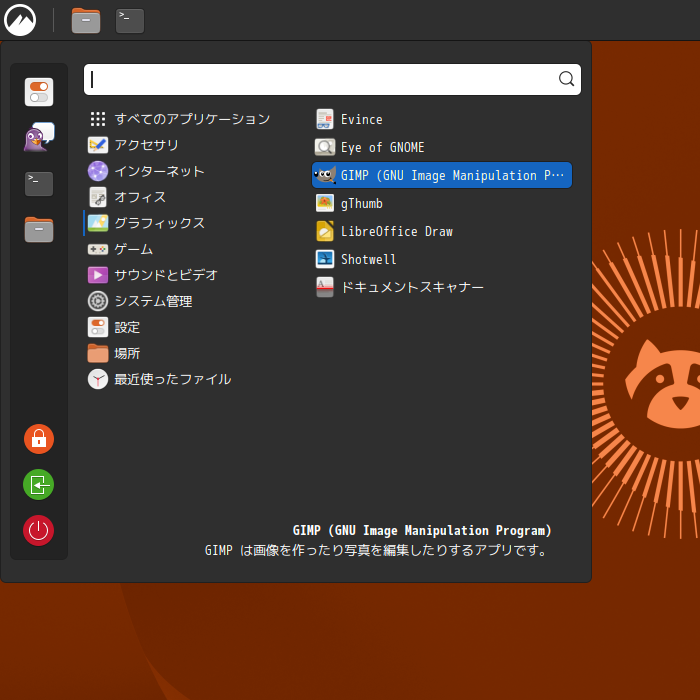Select the システム管理 category
This screenshot has width=700, height=700.
[x=140, y=301]
